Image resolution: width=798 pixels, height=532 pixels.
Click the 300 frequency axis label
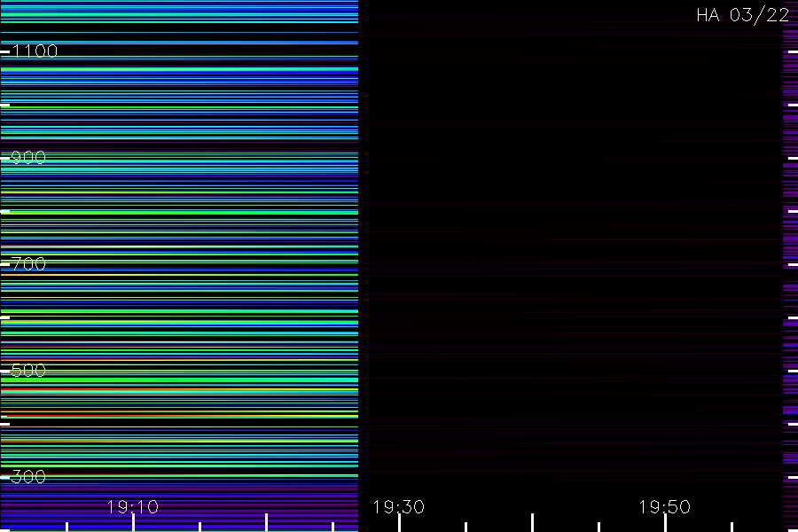coord(28,476)
